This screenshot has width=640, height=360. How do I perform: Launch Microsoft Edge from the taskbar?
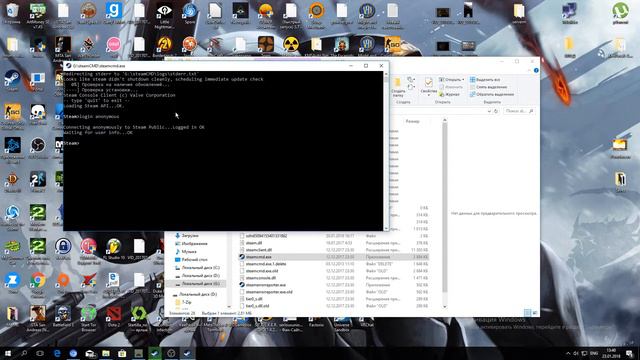[x=57, y=353]
